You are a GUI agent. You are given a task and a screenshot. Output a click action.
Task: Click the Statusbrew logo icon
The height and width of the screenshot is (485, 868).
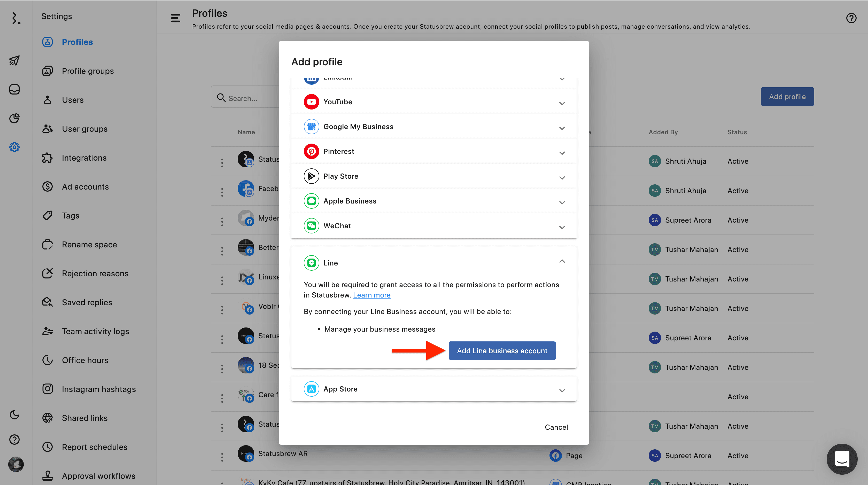tap(16, 18)
